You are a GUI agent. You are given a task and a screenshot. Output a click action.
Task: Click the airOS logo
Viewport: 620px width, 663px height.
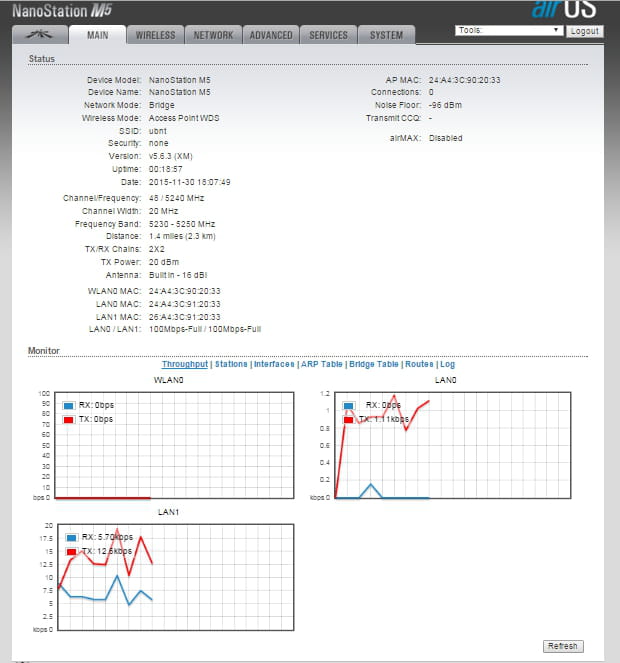point(564,9)
